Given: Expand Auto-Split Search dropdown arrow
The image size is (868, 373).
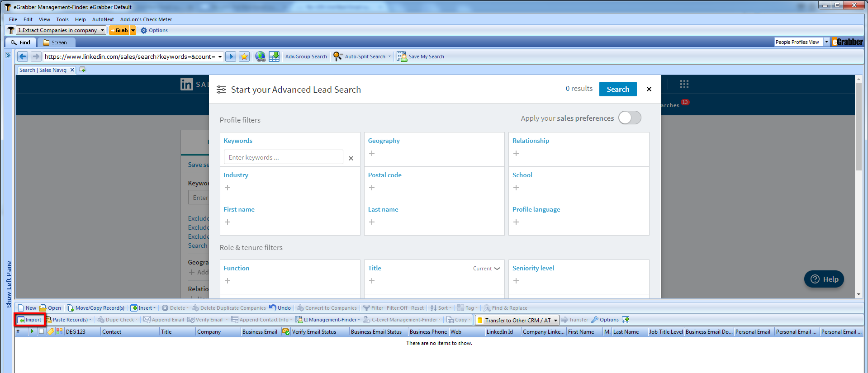Looking at the screenshot, I should pos(389,57).
